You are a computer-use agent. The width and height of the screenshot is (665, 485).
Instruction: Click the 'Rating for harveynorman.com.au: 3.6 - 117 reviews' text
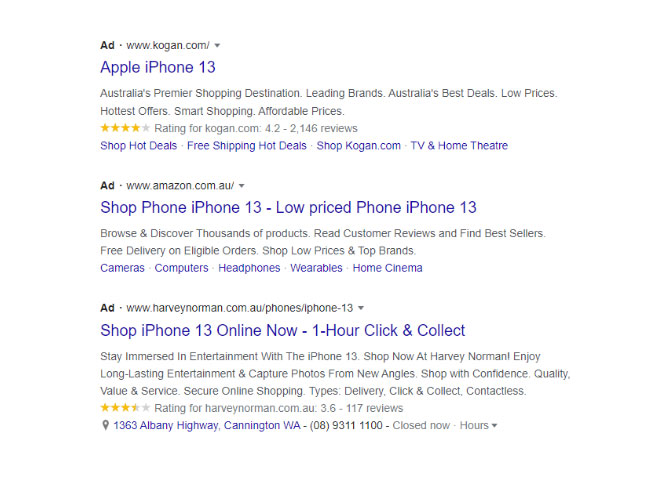(279, 408)
